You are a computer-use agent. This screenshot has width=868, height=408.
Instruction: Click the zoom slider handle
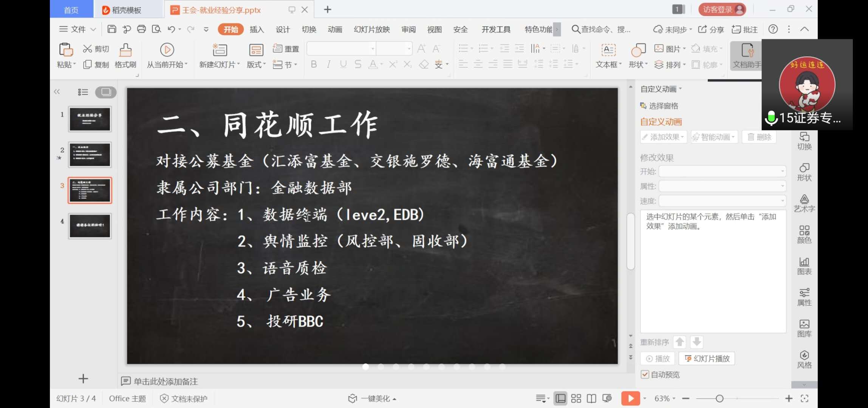coord(719,399)
